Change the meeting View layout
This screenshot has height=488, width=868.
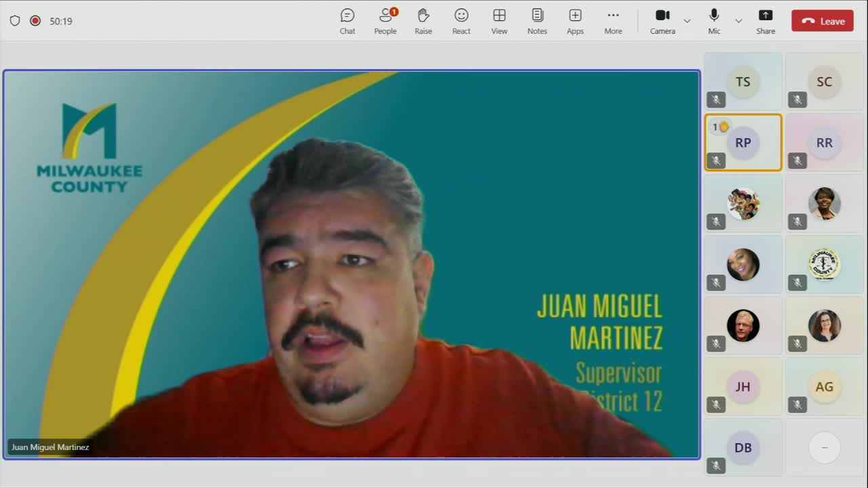(499, 21)
